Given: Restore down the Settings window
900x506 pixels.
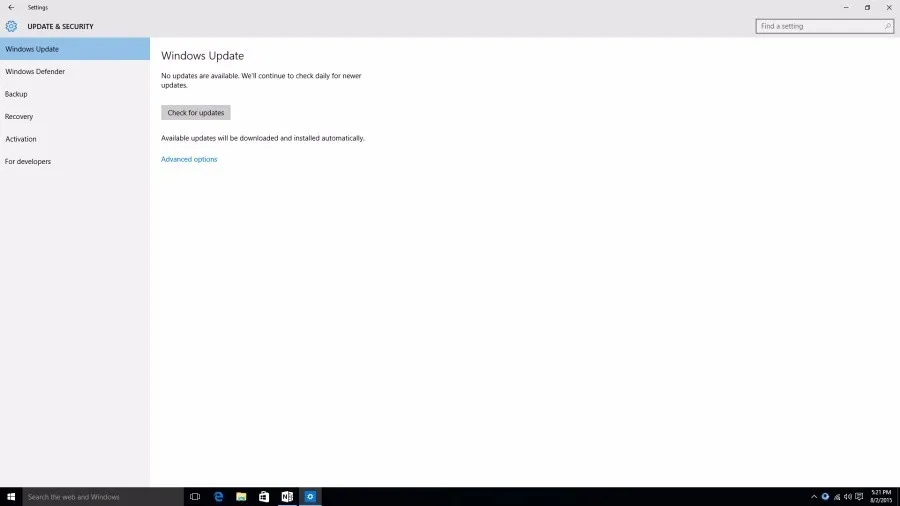Looking at the screenshot, I should (x=867, y=7).
